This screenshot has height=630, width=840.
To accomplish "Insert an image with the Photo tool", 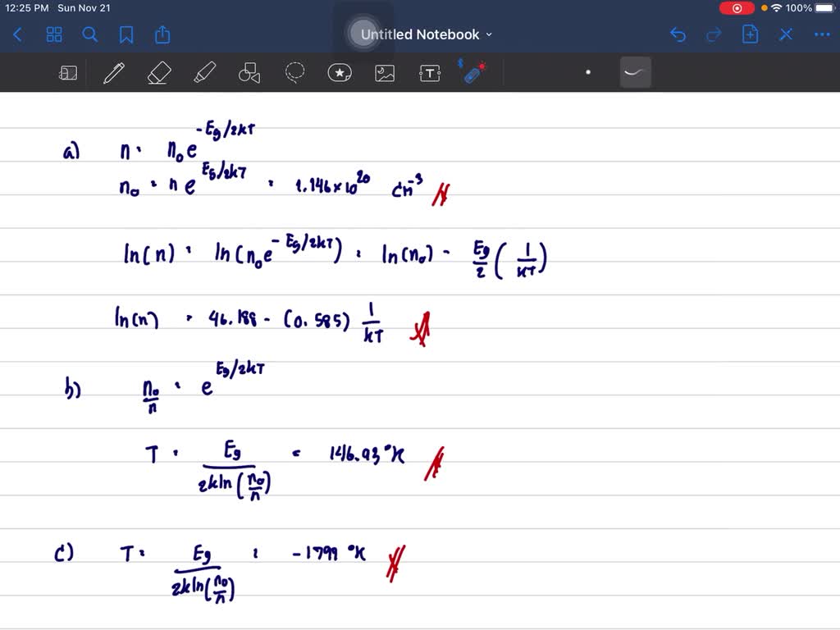I will pyautogui.click(x=385, y=72).
